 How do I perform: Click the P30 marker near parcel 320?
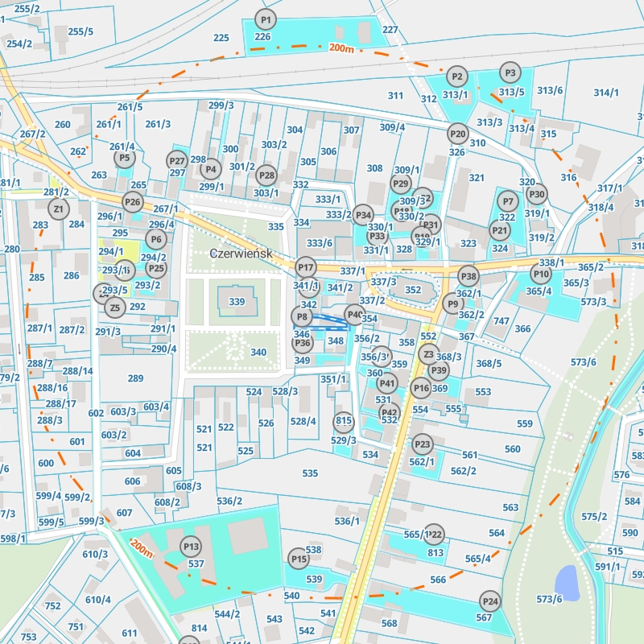point(537,193)
